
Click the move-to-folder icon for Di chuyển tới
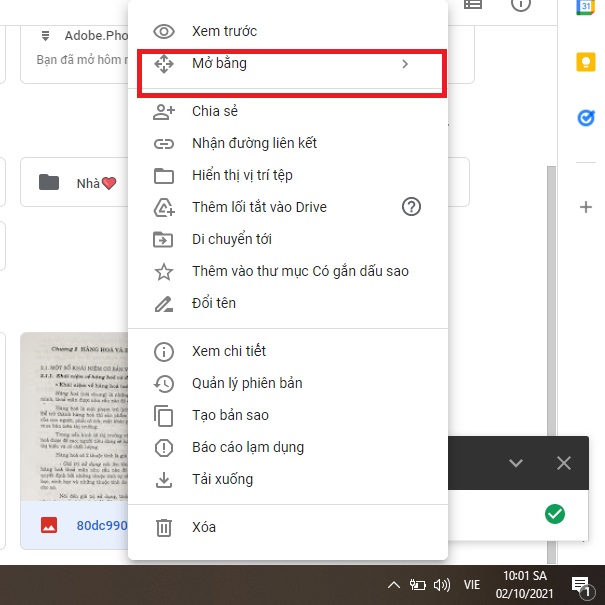(x=163, y=240)
